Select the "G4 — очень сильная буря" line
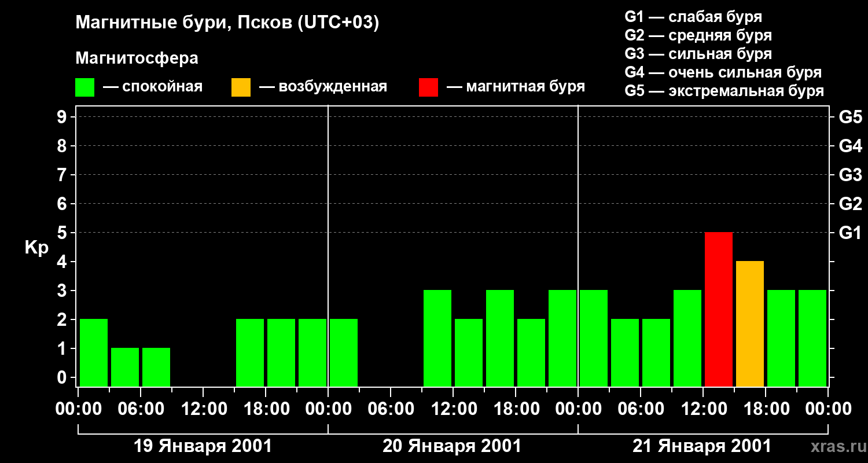868x463 pixels. click(x=723, y=72)
